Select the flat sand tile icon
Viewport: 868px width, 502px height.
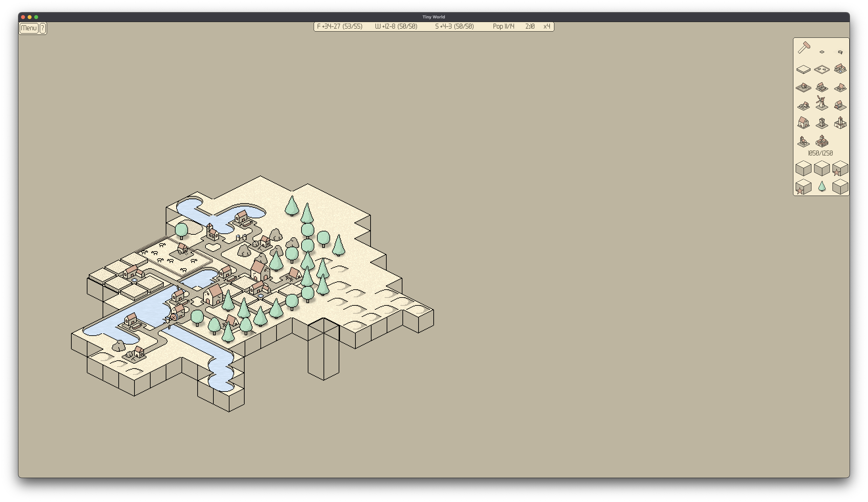point(803,70)
